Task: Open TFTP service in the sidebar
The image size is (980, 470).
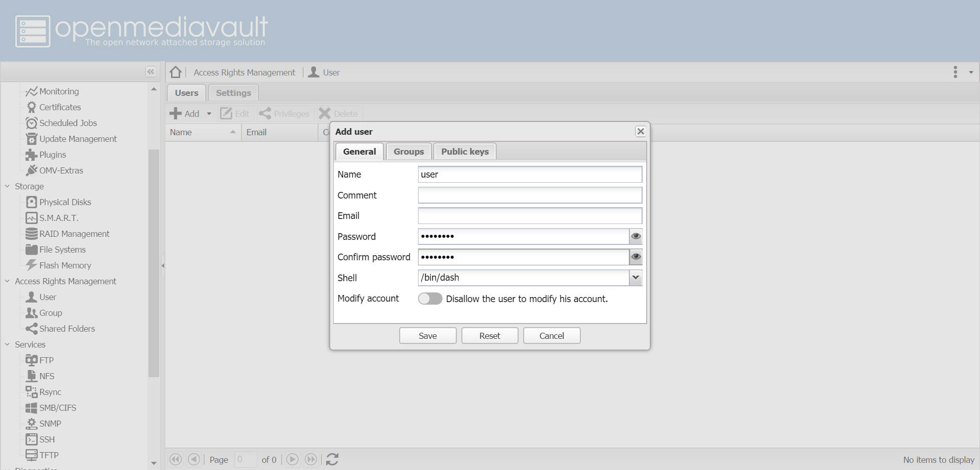Action: click(x=42, y=455)
